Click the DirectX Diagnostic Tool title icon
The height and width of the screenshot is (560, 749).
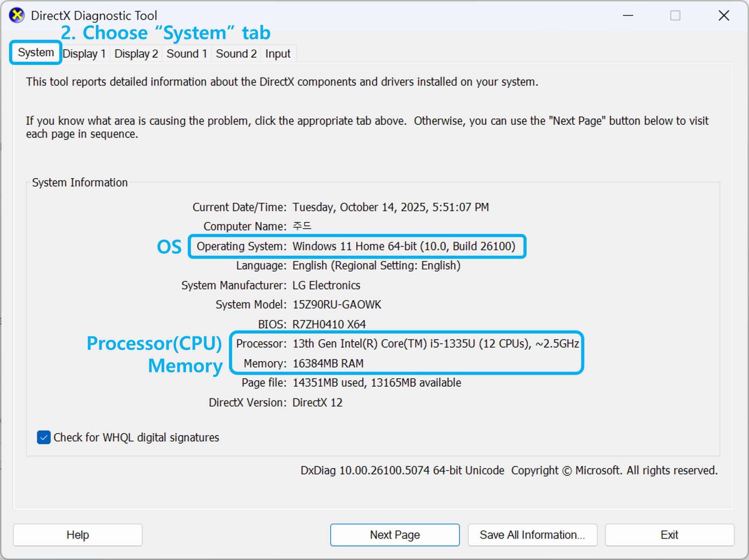tap(17, 16)
